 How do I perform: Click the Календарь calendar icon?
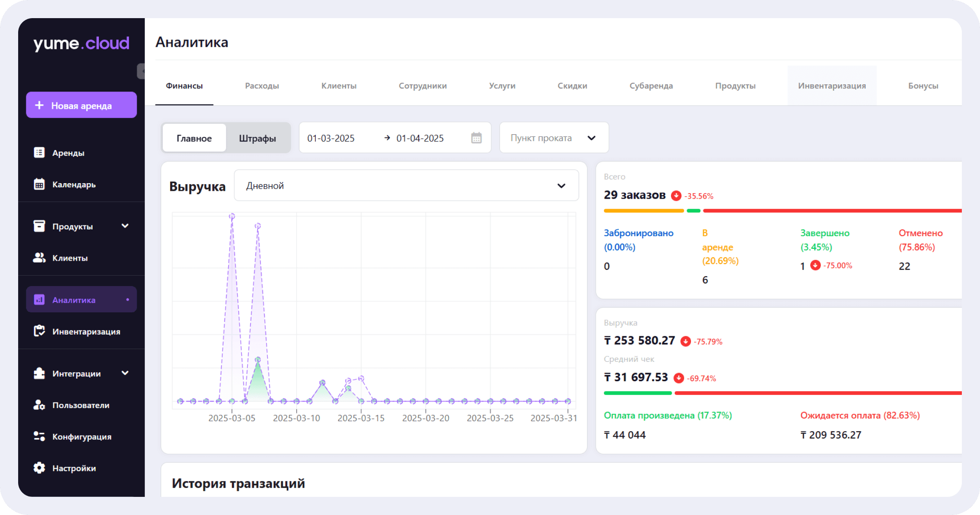click(39, 184)
